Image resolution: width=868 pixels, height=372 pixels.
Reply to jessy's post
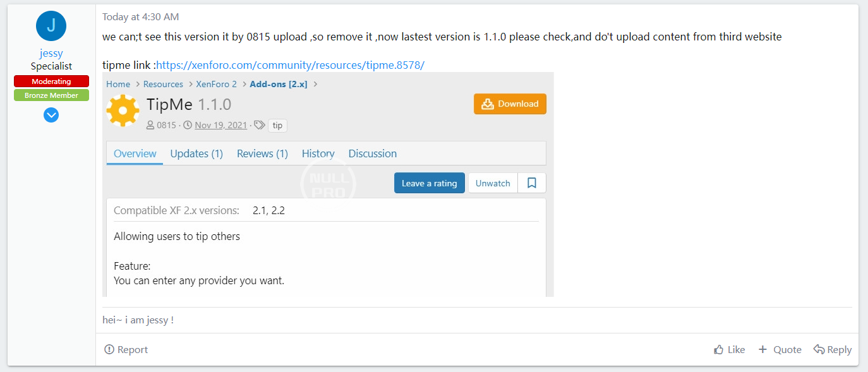click(x=833, y=349)
